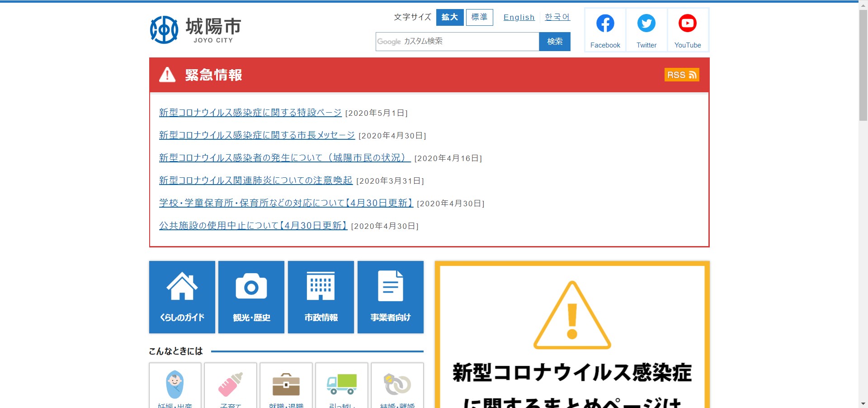Image resolution: width=868 pixels, height=408 pixels.
Task: Click the moving truck icon tile
Action: [342, 385]
